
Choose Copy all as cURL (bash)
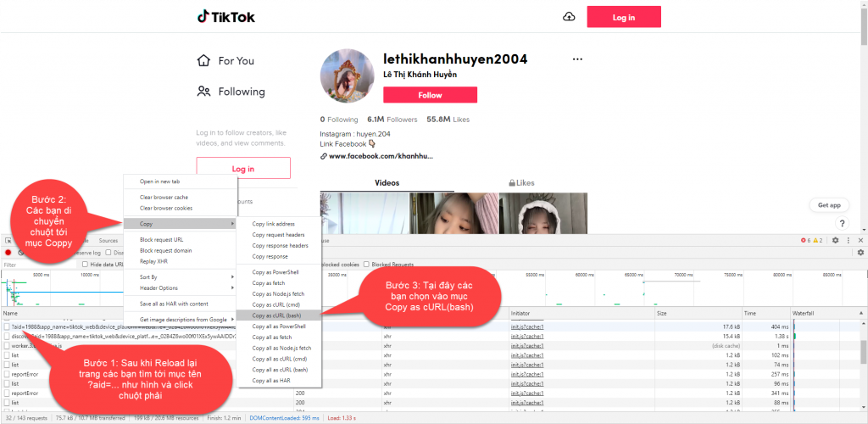point(278,370)
